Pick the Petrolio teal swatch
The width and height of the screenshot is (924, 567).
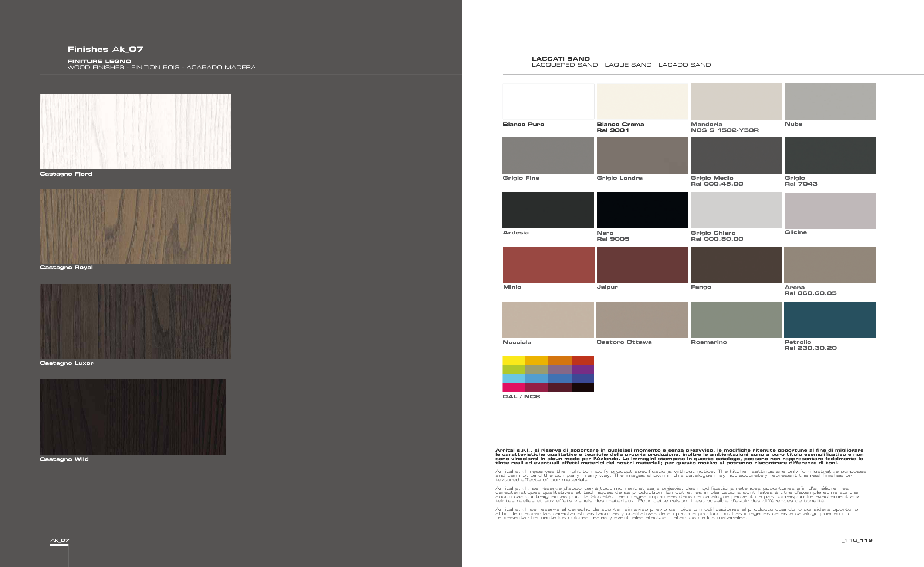[x=830, y=320]
